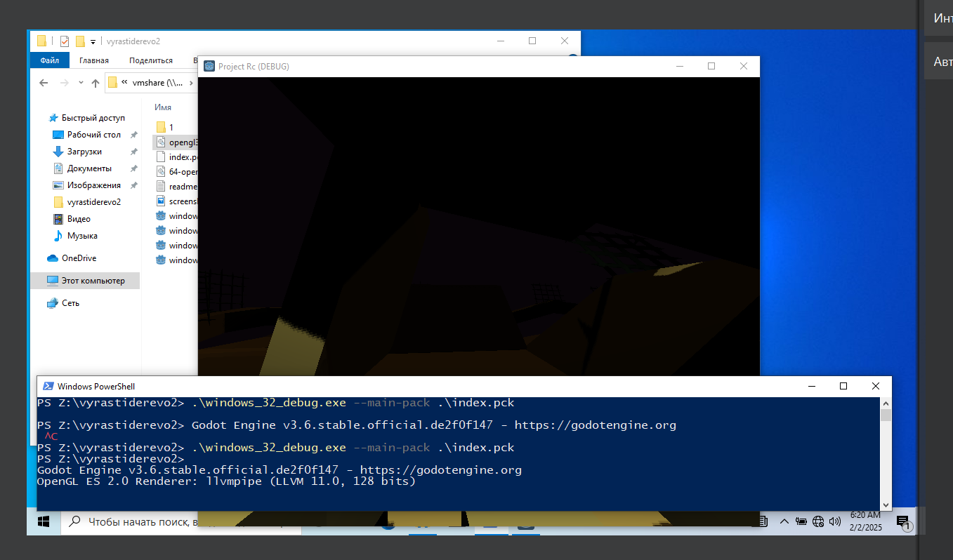953x560 pixels.
Task: Sort files by the Имя column header
Action: (x=163, y=107)
